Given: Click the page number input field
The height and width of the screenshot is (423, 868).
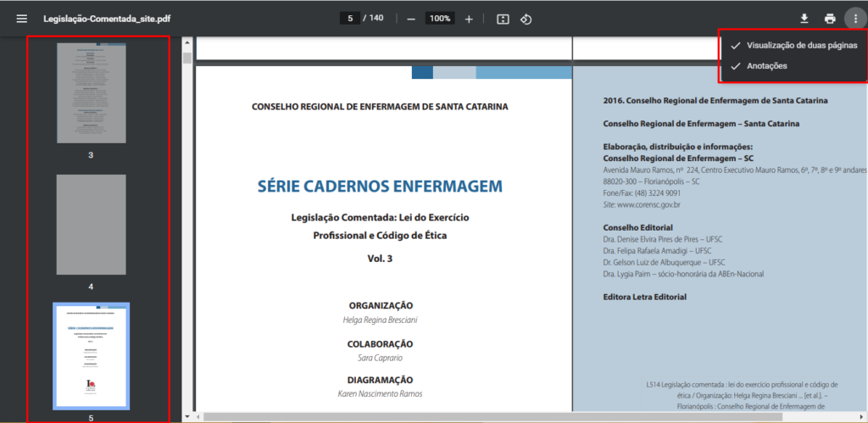Looking at the screenshot, I should click(349, 19).
